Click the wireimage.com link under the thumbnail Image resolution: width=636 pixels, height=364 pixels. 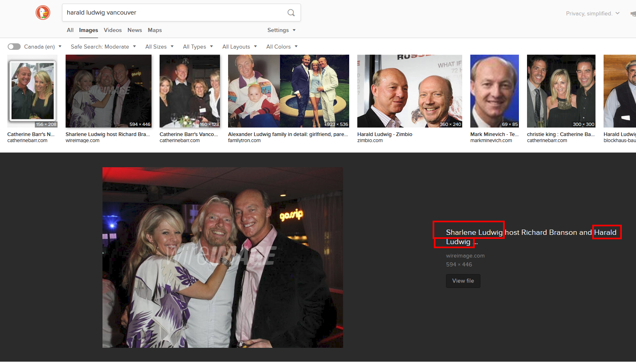(x=82, y=140)
